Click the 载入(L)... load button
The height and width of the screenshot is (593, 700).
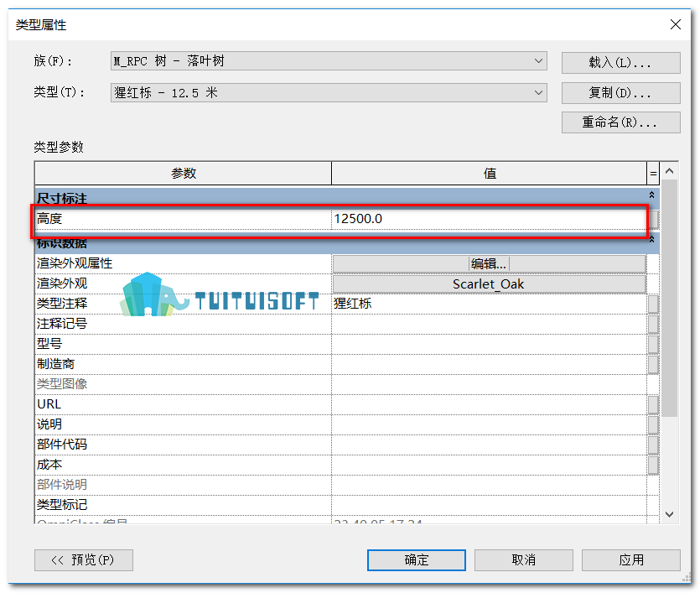click(x=620, y=63)
